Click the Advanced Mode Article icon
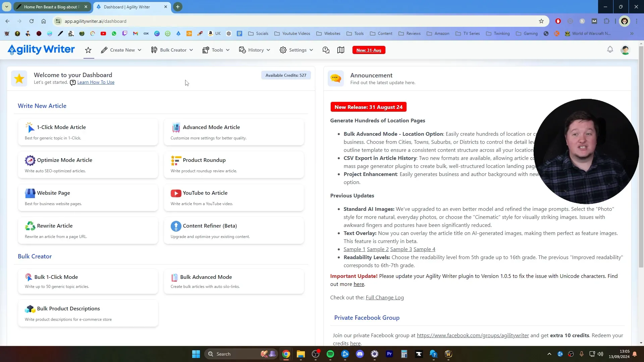The height and width of the screenshot is (362, 644). [176, 127]
